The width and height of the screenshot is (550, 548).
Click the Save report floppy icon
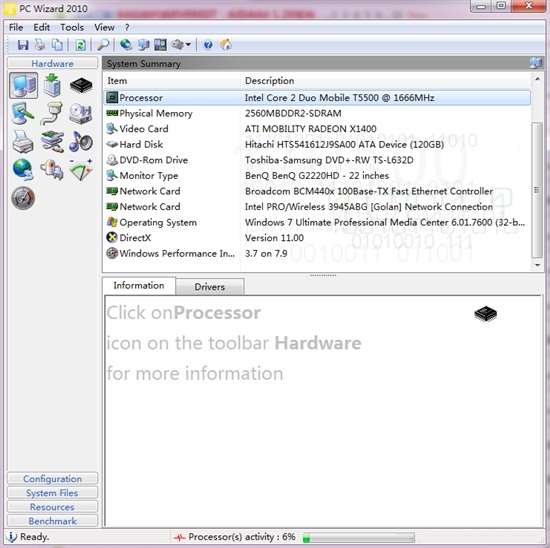23,45
